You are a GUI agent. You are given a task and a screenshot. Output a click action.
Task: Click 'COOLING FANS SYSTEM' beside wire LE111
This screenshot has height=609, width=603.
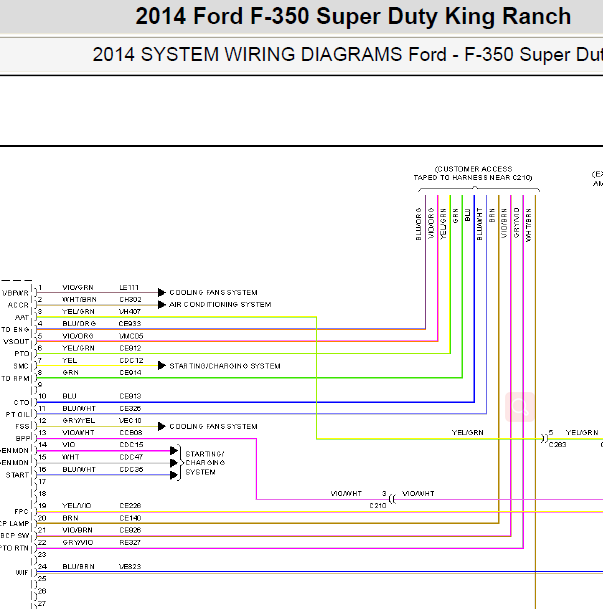point(213,292)
